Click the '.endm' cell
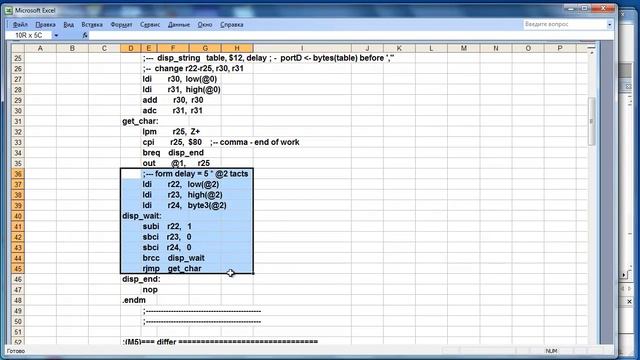640x360 pixels. point(134,300)
